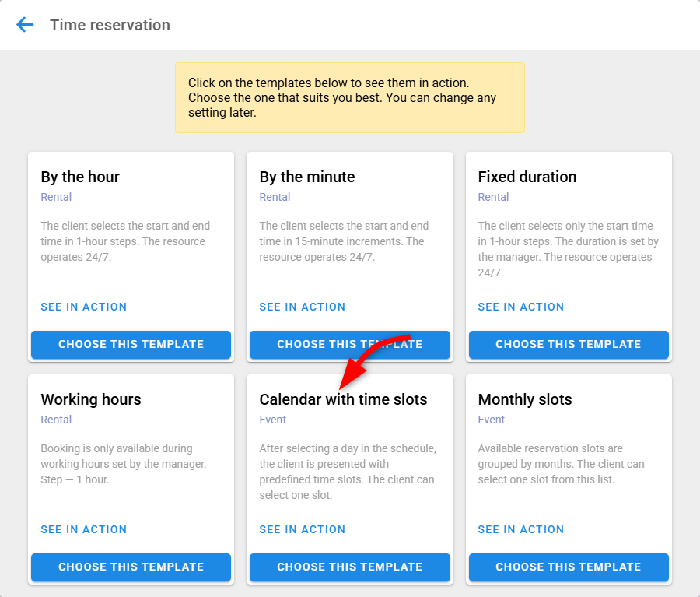The width and height of the screenshot is (700, 597).
Task: Click the back arrow icon
Action: [25, 25]
